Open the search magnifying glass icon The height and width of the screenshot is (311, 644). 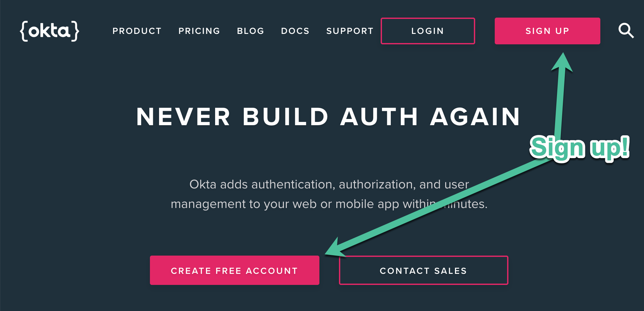coord(626,31)
